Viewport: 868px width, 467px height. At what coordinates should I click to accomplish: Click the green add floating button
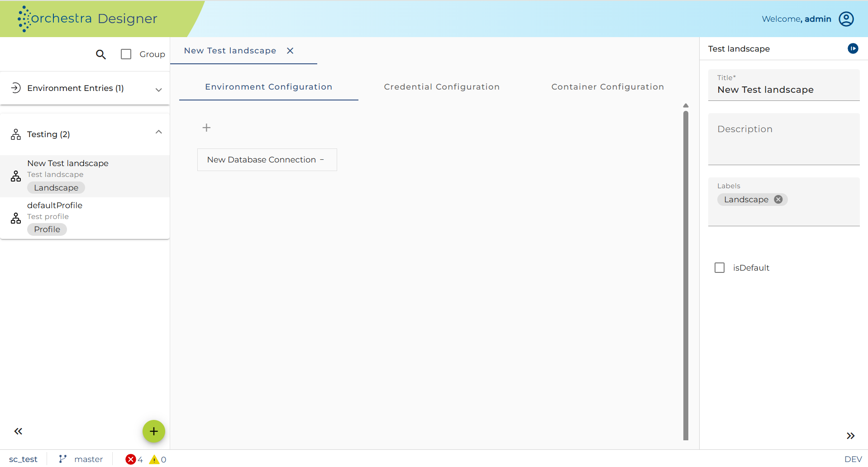click(154, 431)
